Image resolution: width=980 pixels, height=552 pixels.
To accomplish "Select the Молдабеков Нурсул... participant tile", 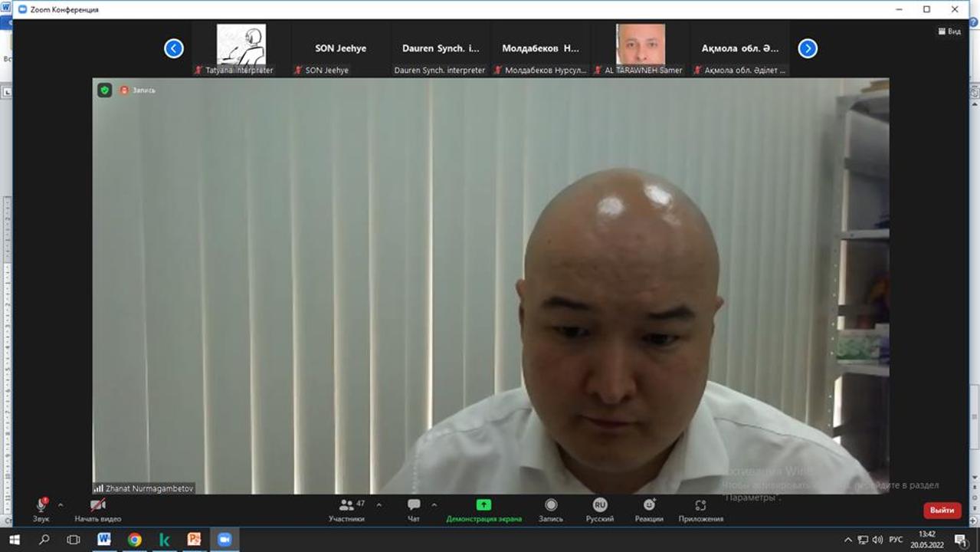I will click(540, 49).
